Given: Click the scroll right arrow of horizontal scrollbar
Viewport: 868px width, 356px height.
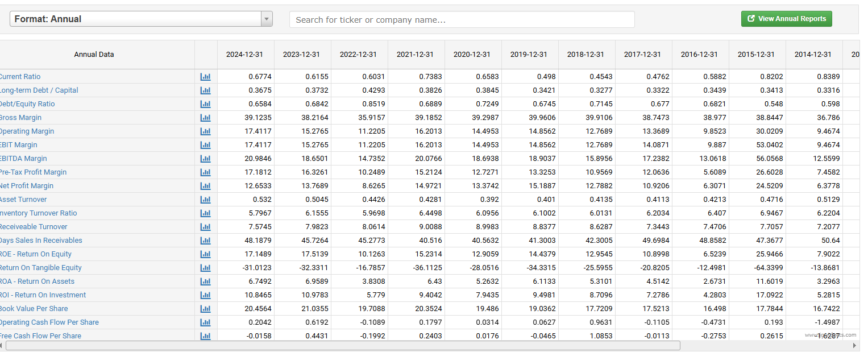Looking at the screenshot, I should click(853, 346).
